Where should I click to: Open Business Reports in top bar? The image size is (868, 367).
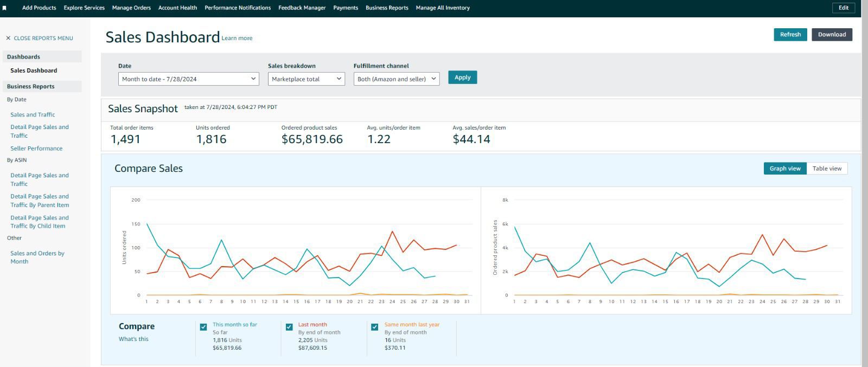[x=387, y=8]
